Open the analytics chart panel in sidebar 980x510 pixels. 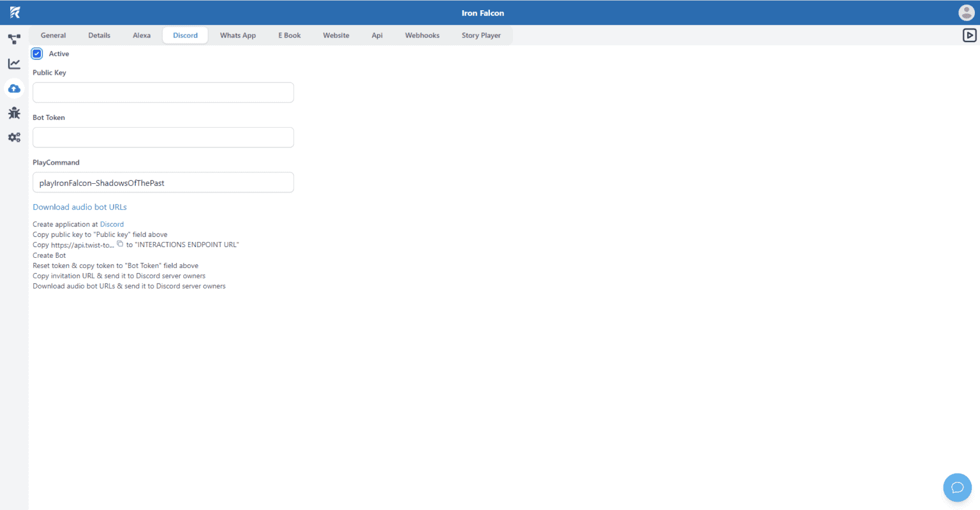tap(14, 64)
